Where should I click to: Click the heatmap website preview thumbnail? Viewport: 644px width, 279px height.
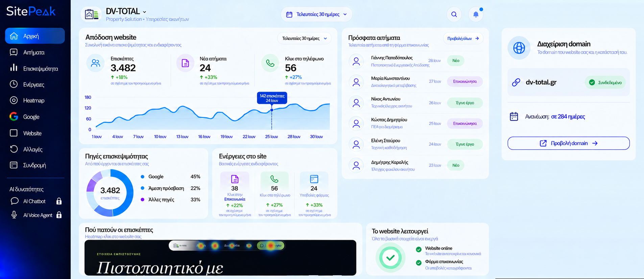[220, 258]
